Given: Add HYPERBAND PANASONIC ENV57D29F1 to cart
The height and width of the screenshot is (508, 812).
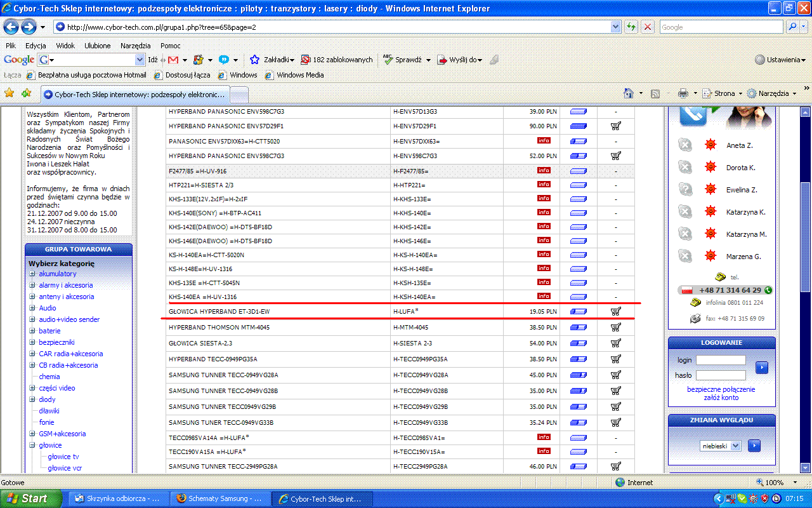Looking at the screenshot, I should (615, 126).
